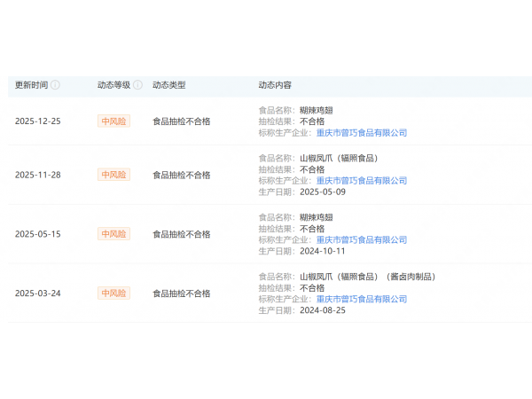Select the 动态类型 column header
532x399 pixels.
point(169,85)
